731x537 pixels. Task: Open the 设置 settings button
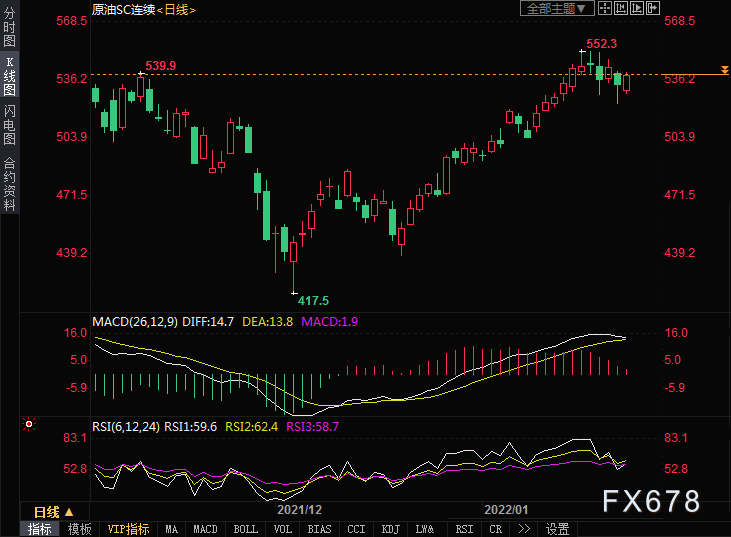tap(558, 529)
